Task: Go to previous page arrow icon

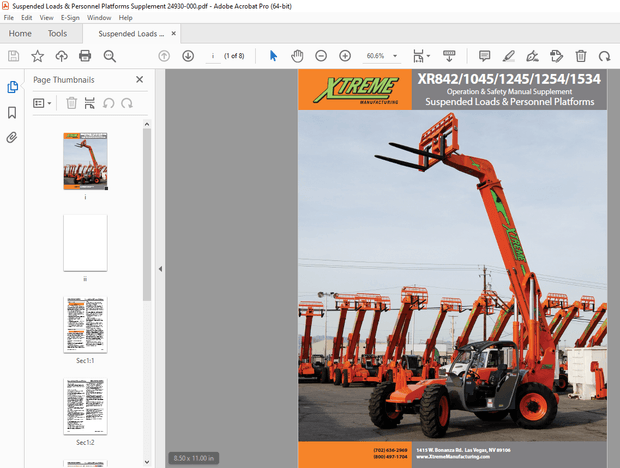Action: point(164,56)
